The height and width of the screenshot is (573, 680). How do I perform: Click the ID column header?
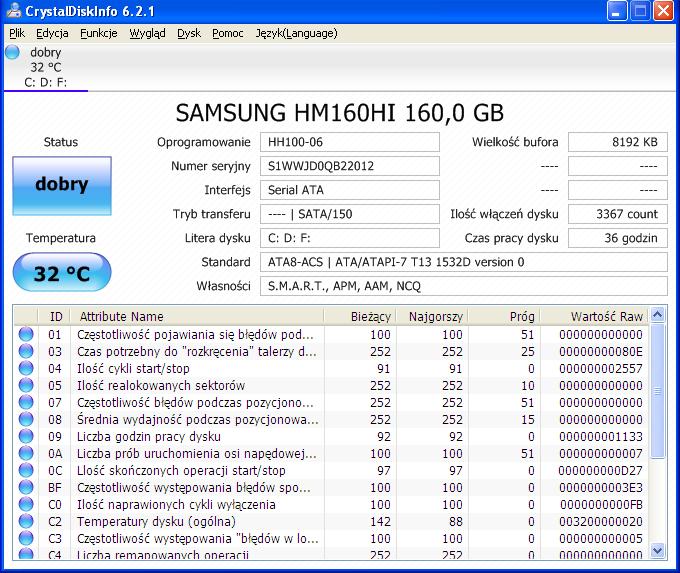(x=55, y=317)
